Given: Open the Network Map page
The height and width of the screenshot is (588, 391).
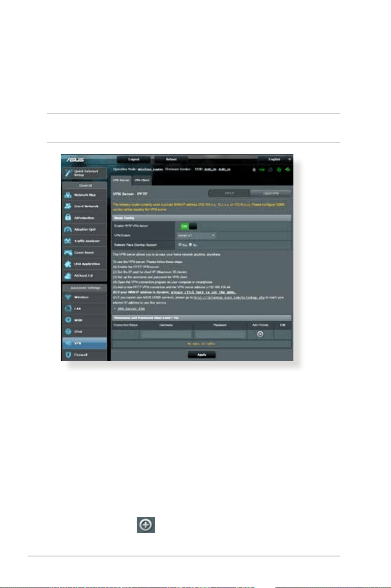Looking at the screenshot, I should click(85, 195).
